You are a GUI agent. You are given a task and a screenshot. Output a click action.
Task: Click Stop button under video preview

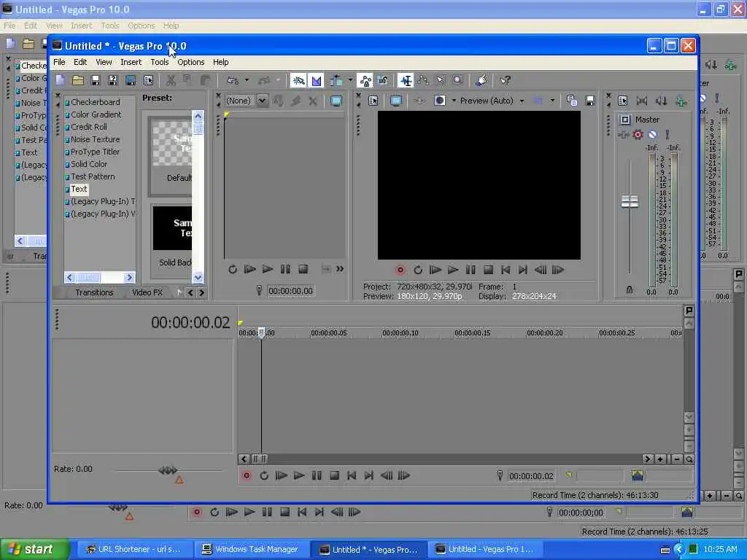coord(488,270)
